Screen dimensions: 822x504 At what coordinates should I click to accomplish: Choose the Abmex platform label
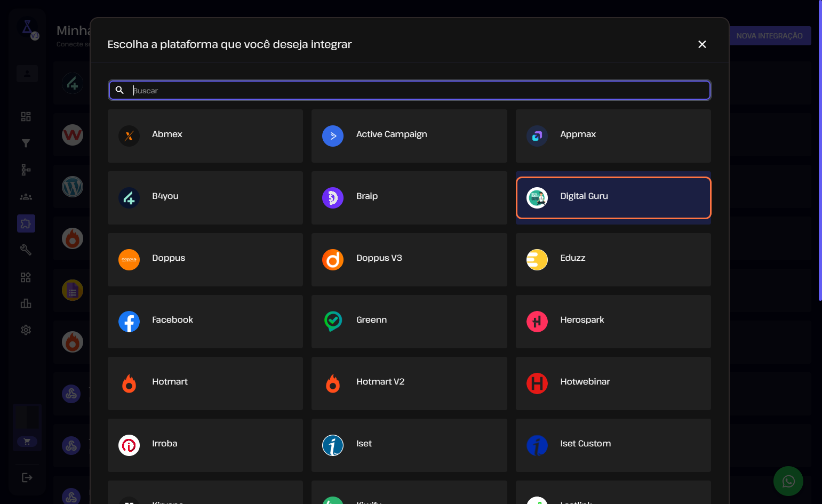tap(167, 134)
